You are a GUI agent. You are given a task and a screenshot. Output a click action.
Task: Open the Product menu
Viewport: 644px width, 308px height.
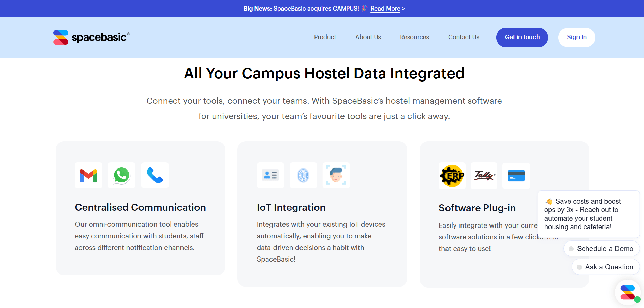point(325,37)
